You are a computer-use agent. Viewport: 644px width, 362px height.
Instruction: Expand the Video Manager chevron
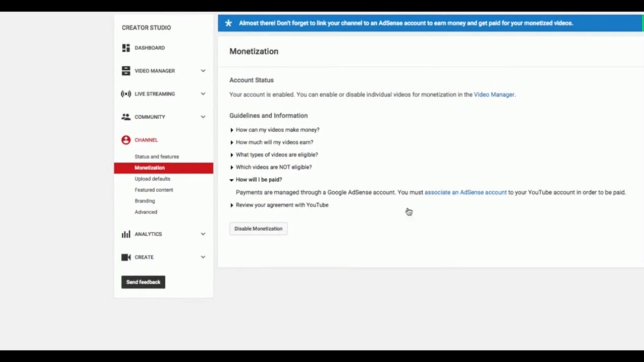pyautogui.click(x=203, y=71)
